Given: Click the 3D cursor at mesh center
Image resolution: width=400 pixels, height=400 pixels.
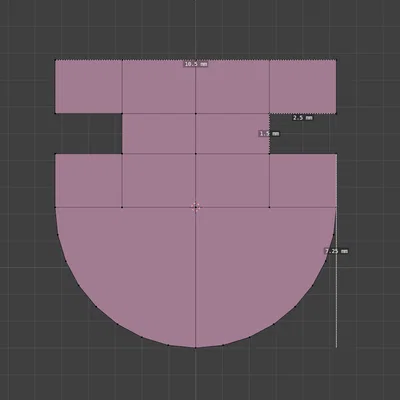Looking at the screenshot, I should 196,207.
